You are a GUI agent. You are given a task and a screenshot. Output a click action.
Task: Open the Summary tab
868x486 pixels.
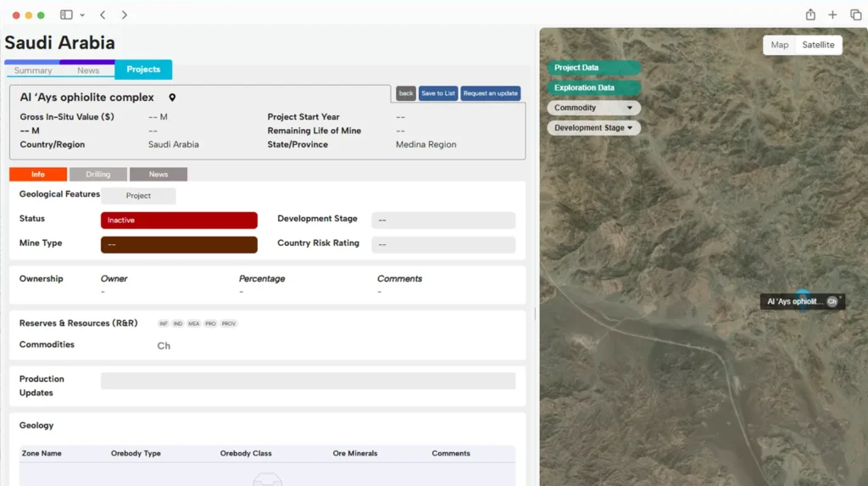[33, 70]
